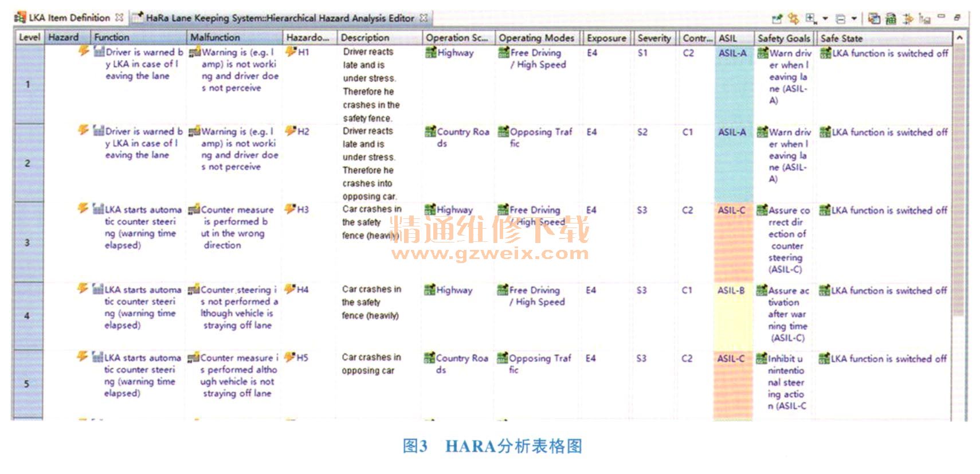This screenshot has height=474, width=980.
Task: Click the Level column header
Action: [29, 37]
